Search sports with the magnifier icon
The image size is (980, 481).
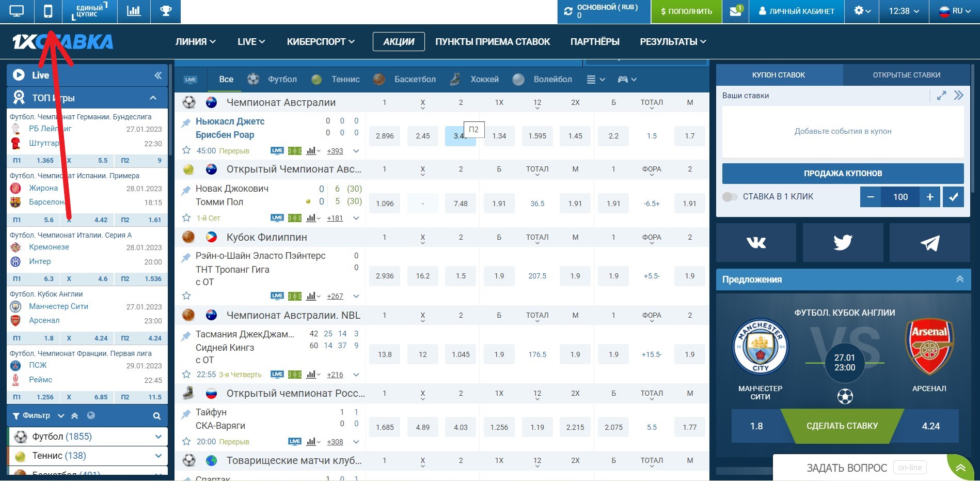point(157,416)
